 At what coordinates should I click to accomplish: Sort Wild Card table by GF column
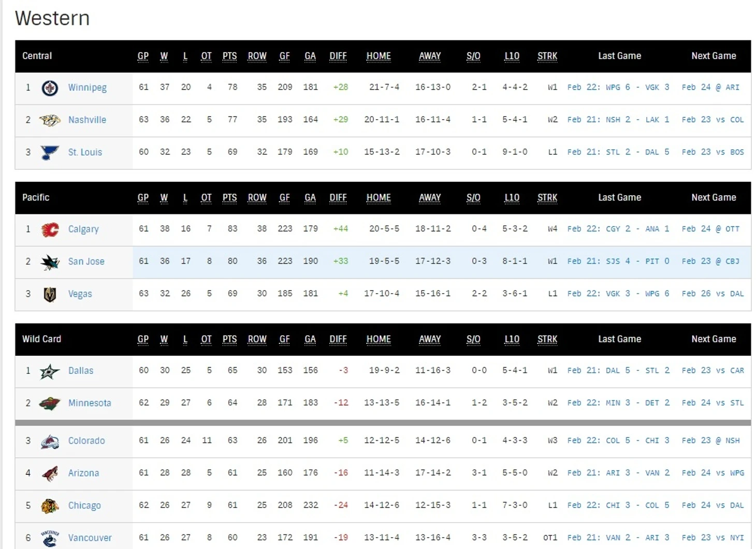pyautogui.click(x=284, y=339)
